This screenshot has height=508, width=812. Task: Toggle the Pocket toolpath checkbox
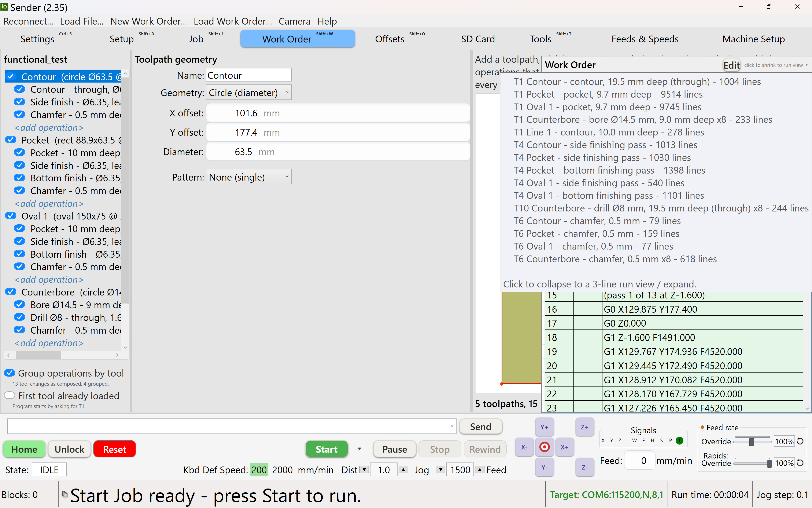pyautogui.click(x=11, y=140)
